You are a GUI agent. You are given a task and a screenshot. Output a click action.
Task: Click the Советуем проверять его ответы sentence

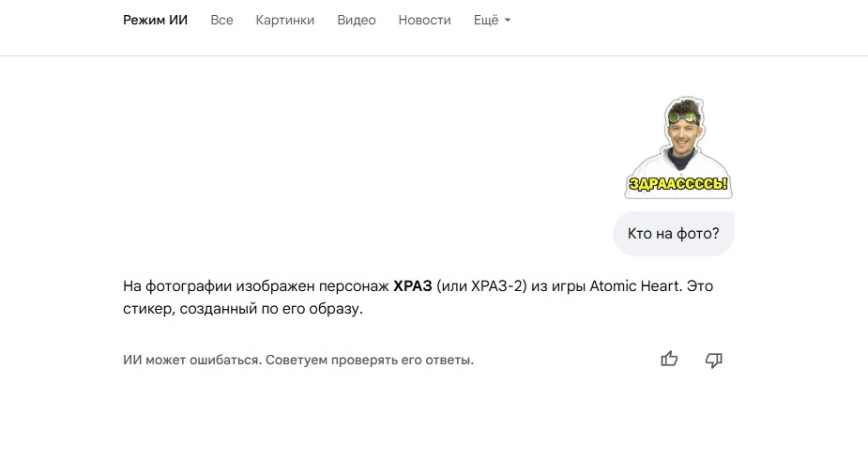(369, 360)
